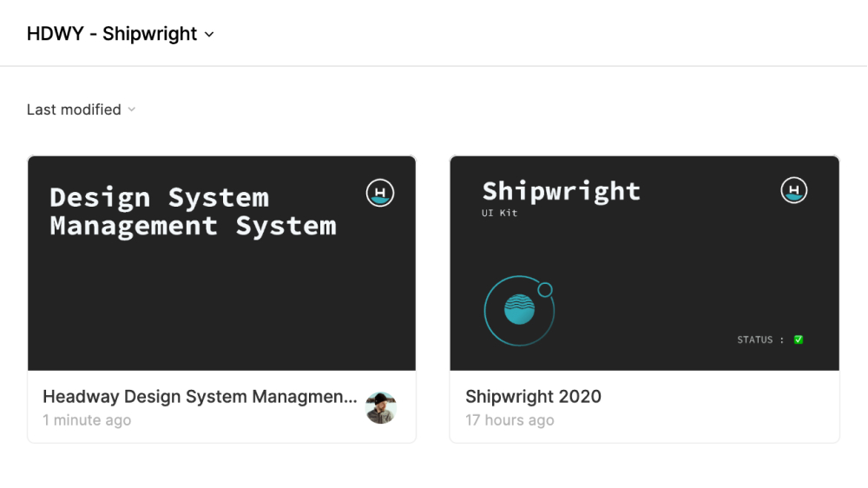Expand the Last modified sort menu
The height and width of the screenshot is (488, 868).
81,109
